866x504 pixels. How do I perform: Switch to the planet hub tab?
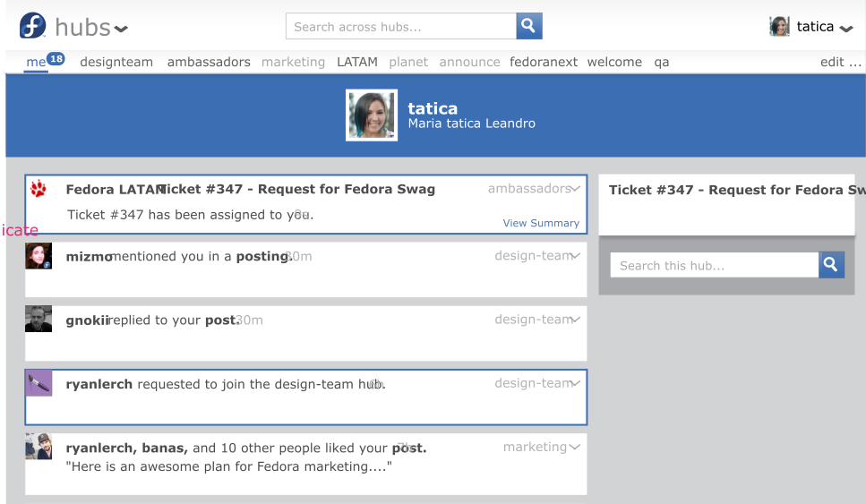point(408,62)
